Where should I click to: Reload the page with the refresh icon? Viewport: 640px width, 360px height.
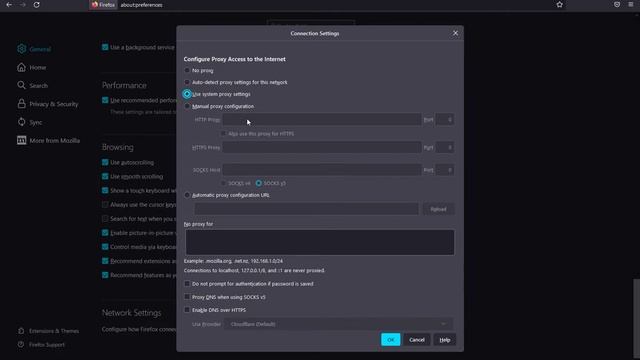(36, 5)
